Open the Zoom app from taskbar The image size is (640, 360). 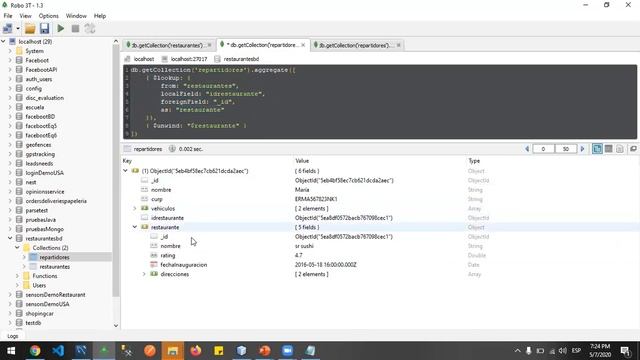tap(287, 351)
